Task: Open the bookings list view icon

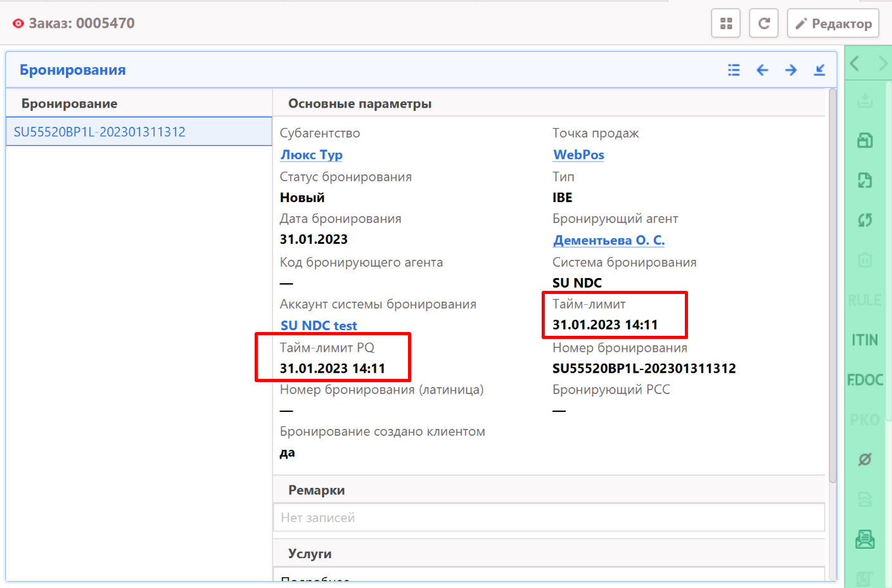Action: click(x=734, y=70)
